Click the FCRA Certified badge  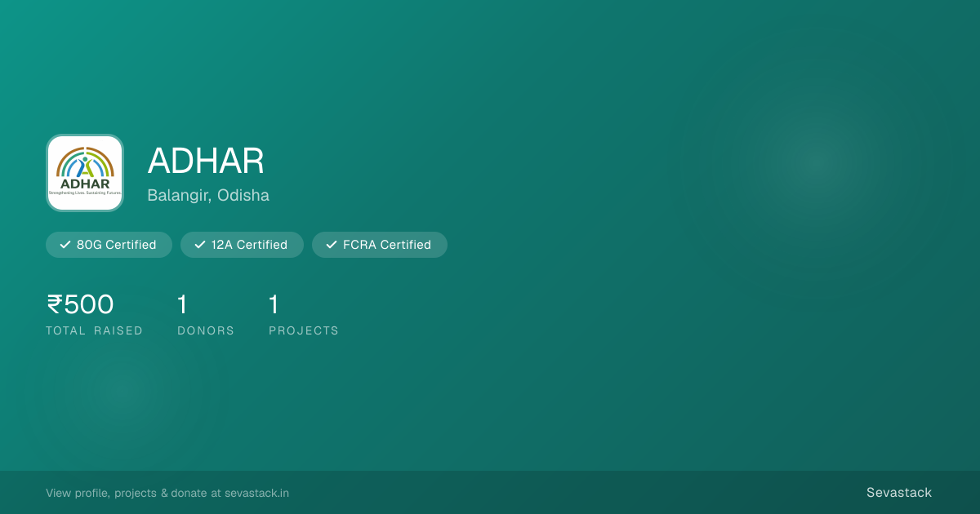click(x=380, y=245)
